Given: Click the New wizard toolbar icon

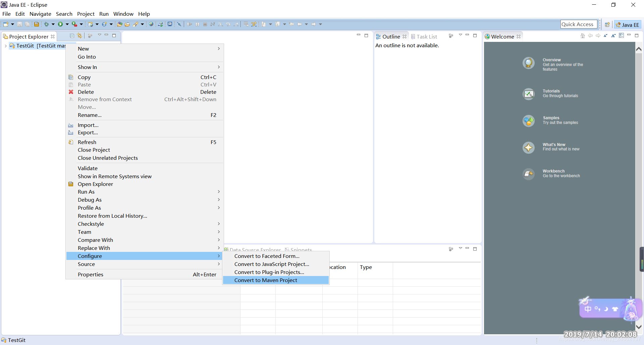Looking at the screenshot, I should 6,24.
